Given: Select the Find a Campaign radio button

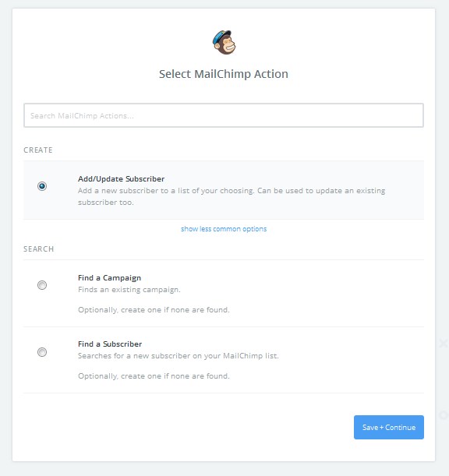Looking at the screenshot, I should (x=42, y=285).
